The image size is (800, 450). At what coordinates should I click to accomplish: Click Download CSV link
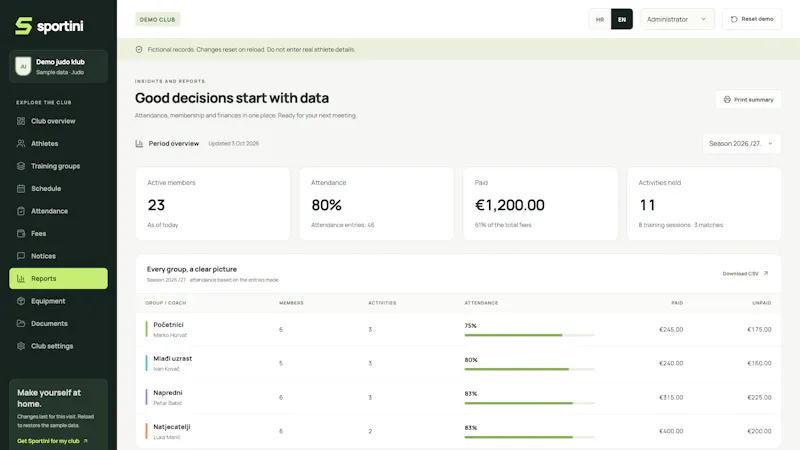[x=745, y=273]
